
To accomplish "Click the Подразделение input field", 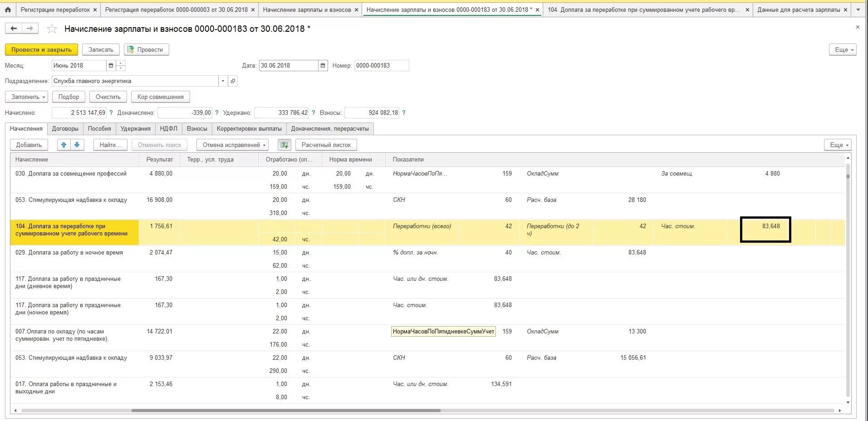I will [x=135, y=81].
